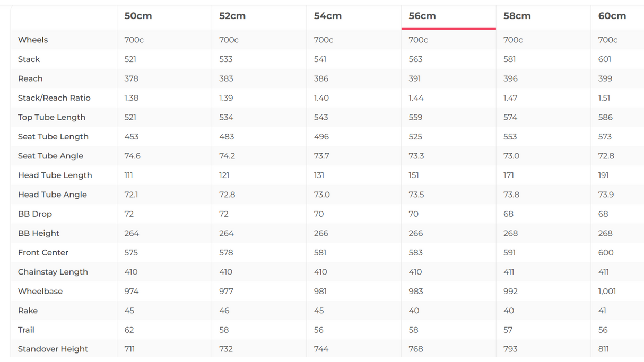Click the Stack/Reach Ratio row label

coord(54,98)
